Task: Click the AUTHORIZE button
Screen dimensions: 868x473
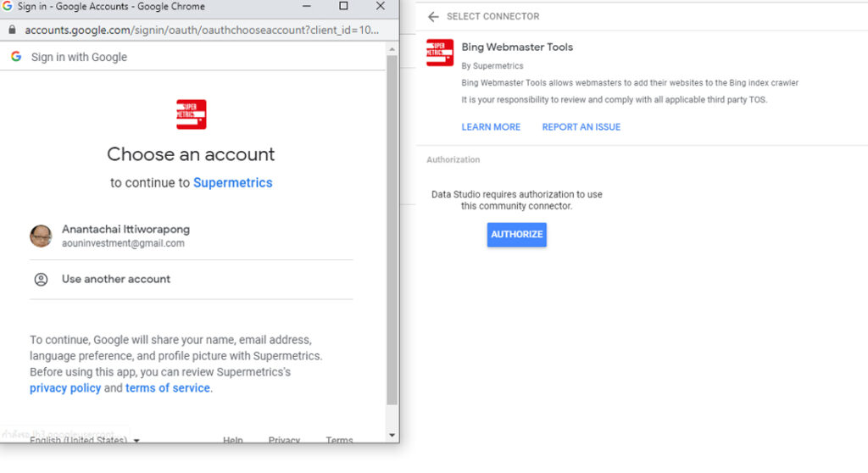Action: coord(516,235)
